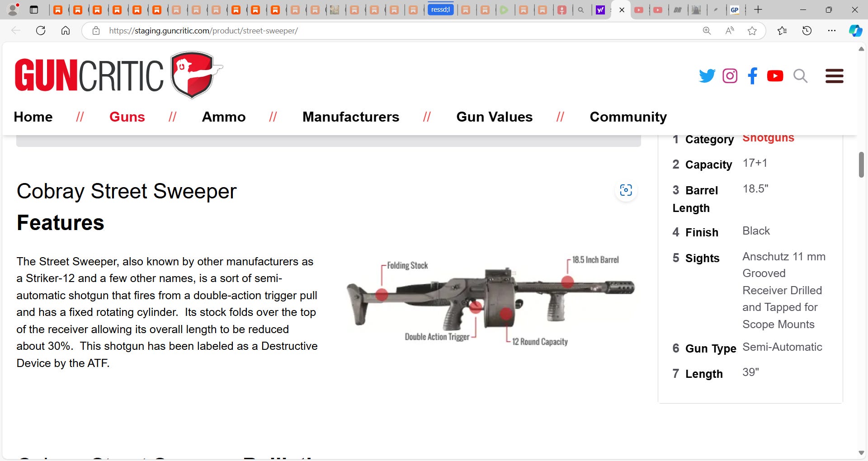
Task: Click the Barrel Length value 18.5"
Action: pyautogui.click(x=755, y=189)
